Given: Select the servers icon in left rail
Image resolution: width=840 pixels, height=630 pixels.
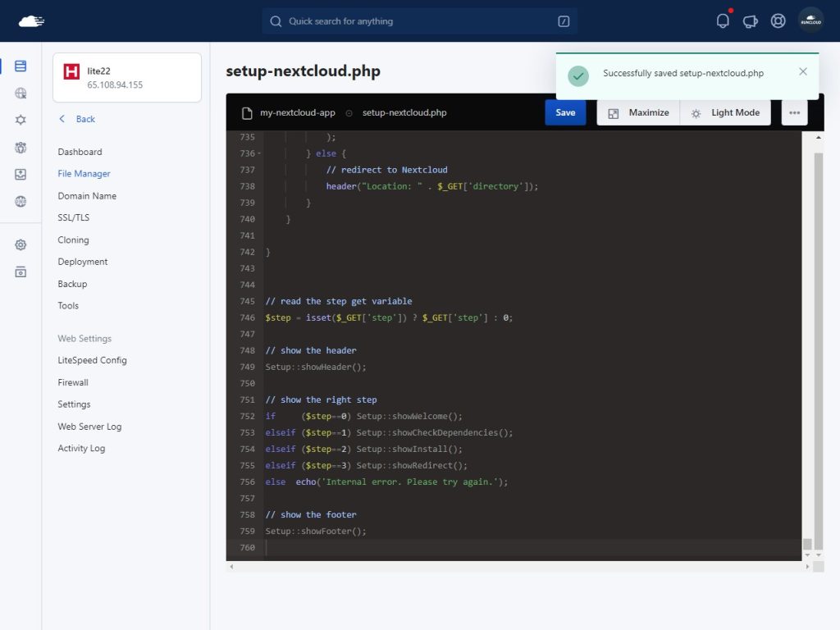Looking at the screenshot, I should pos(21,66).
